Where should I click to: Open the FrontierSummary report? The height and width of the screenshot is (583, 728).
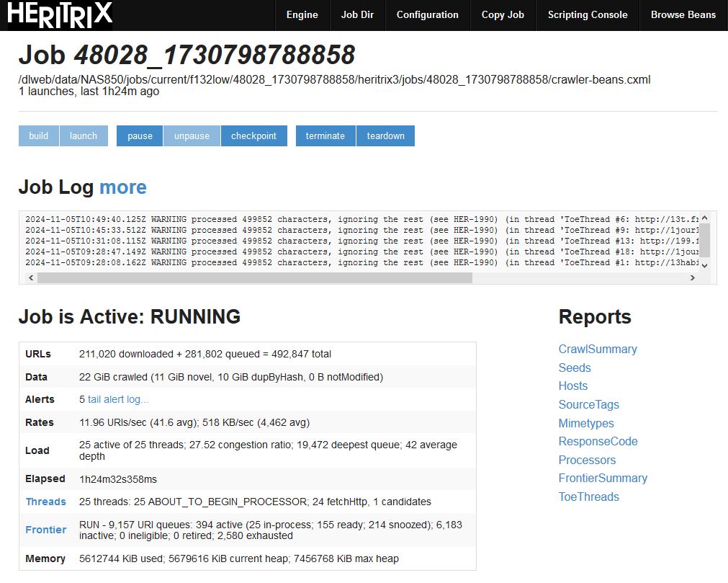[x=603, y=478]
